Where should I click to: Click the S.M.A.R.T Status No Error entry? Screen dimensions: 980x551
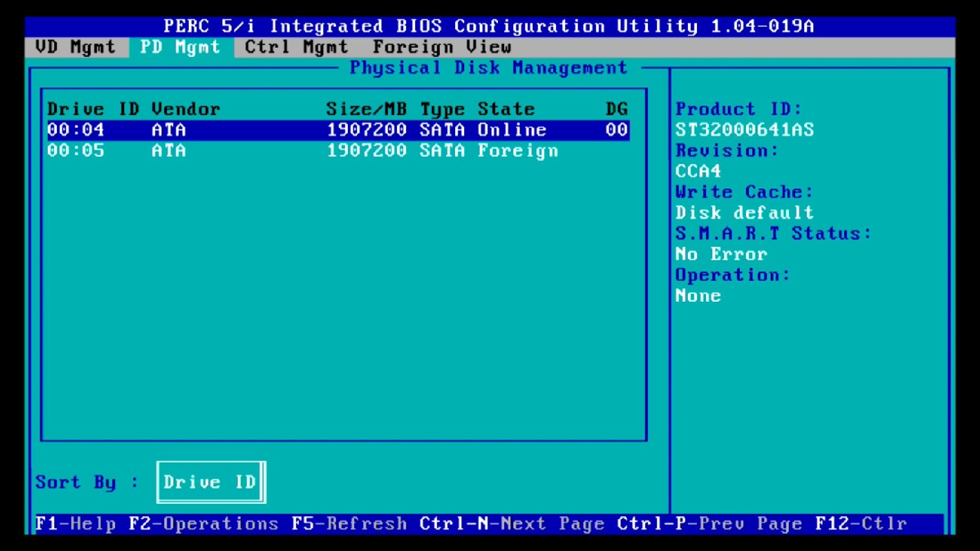722,253
